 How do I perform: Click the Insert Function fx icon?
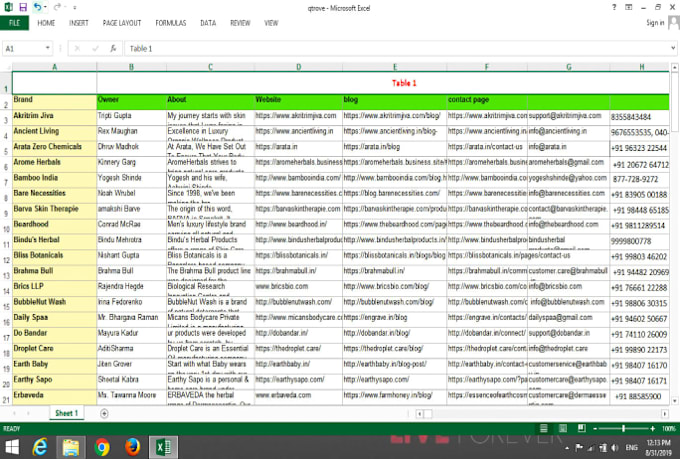click(x=113, y=49)
